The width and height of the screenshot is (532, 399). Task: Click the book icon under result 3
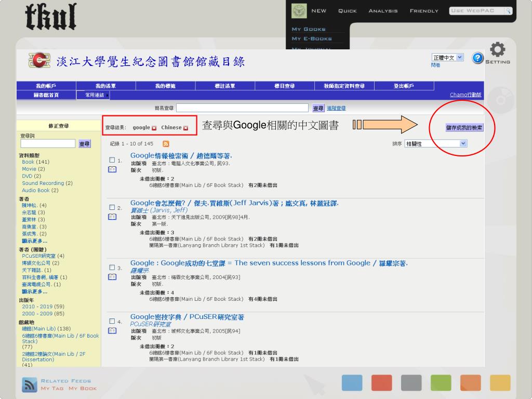coord(112,277)
